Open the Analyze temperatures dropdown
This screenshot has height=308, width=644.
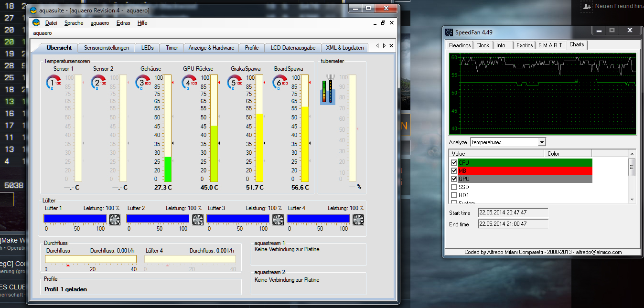[x=542, y=142]
